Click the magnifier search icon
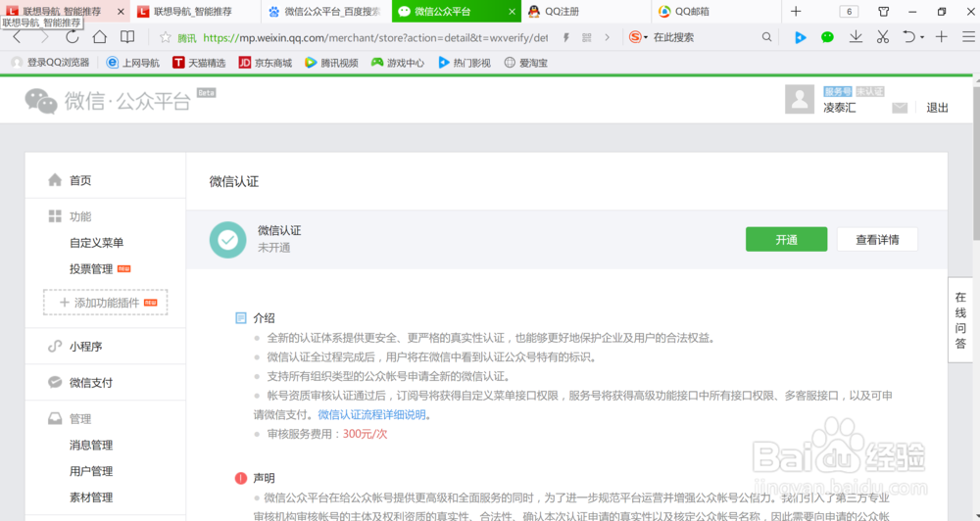This screenshot has width=980, height=521. point(767,37)
